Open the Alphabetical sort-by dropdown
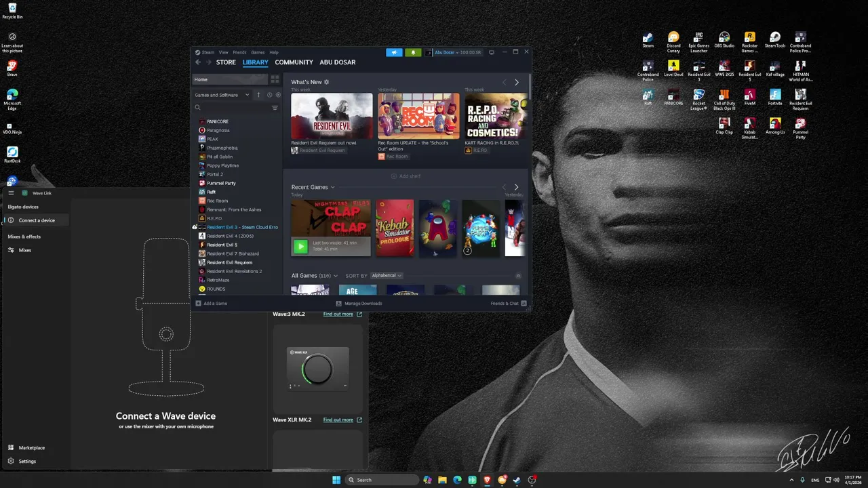The width and height of the screenshot is (868, 488). [387, 276]
